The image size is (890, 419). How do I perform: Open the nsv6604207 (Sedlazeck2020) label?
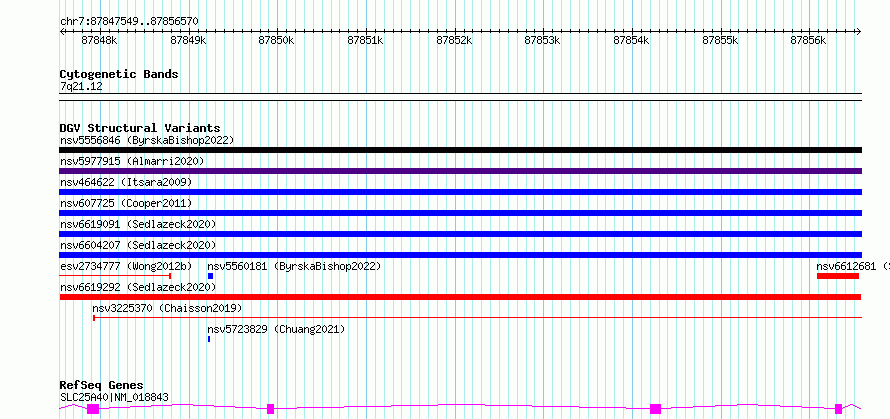coord(138,245)
